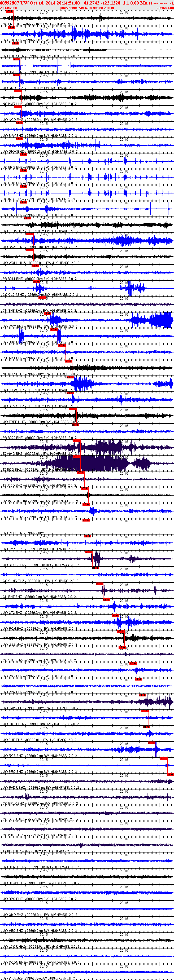Select the 'UW WIW EHZ' station label
Viewport: 174px width, 980px height.
click(12, 692)
